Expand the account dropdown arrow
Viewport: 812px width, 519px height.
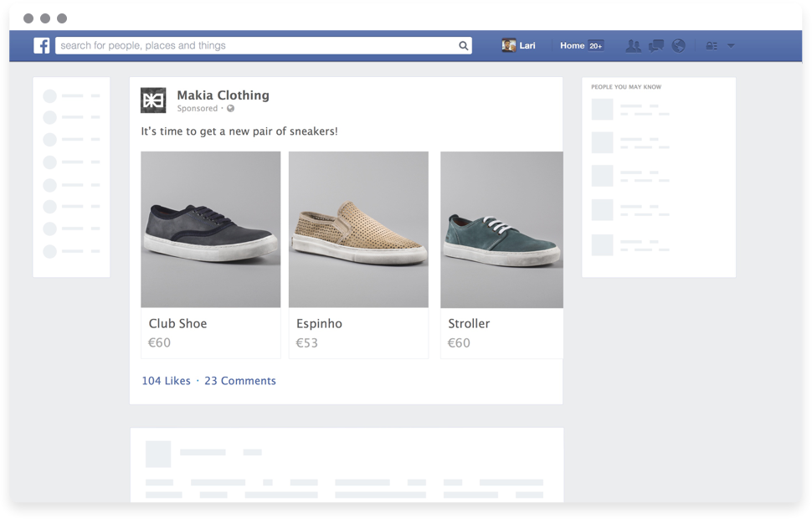731,46
